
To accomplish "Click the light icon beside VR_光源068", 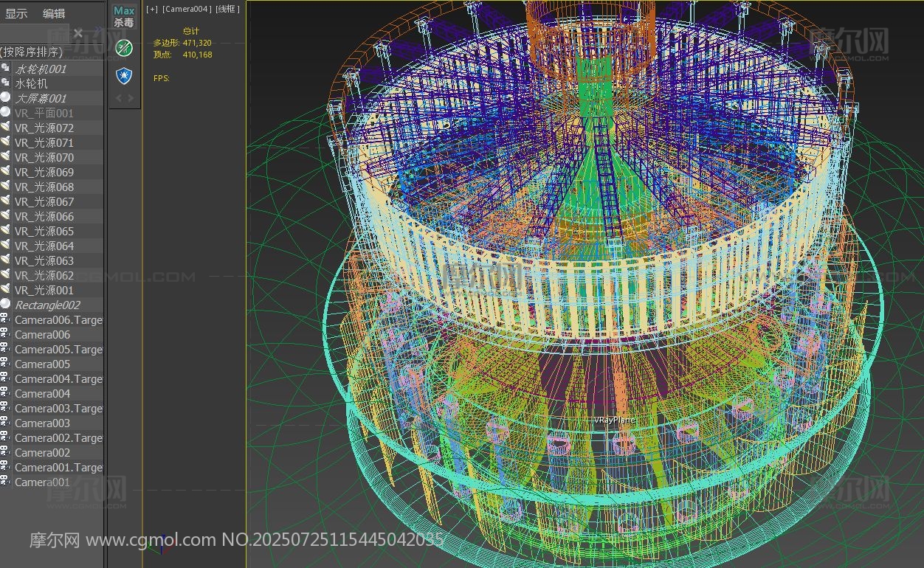I will click(5, 187).
